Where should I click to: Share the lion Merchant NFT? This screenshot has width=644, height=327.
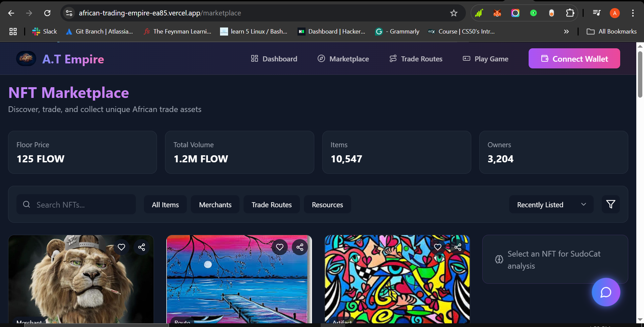pos(142,247)
